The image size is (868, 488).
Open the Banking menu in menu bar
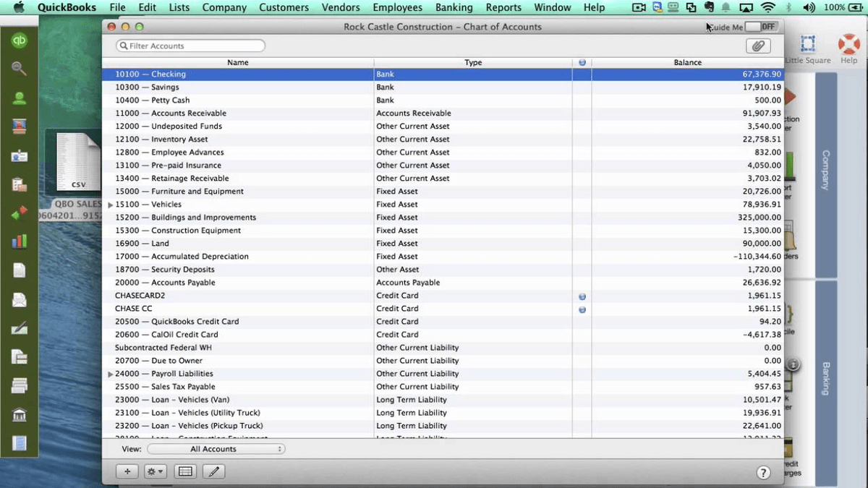[454, 7]
